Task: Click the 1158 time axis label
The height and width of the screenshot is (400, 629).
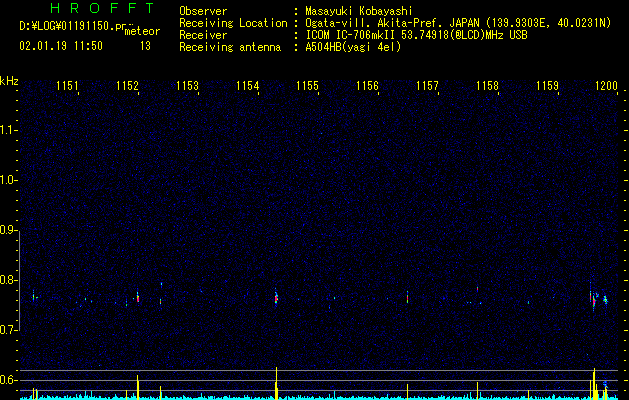Action: click(487, 86)
